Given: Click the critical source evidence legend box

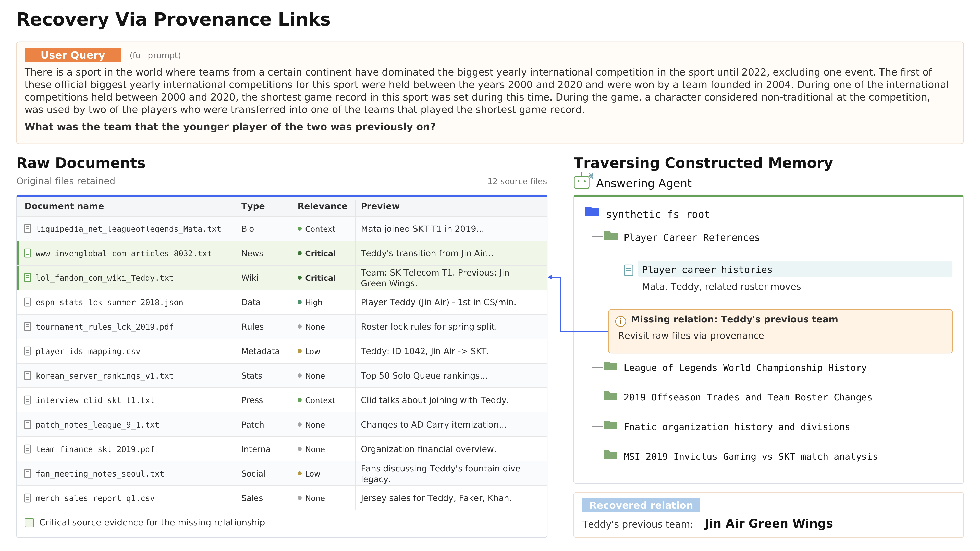Looking at the screenshot, I should (29, 522).
